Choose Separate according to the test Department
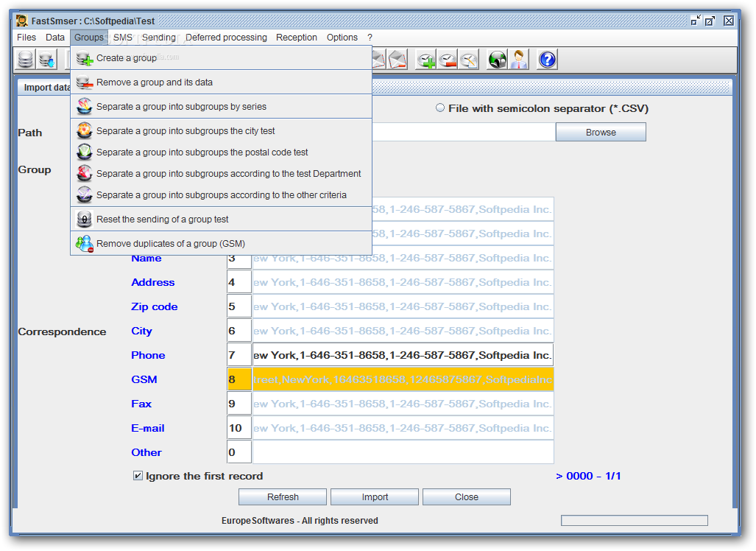Screen dimensions: 756x551 (222, 173)
